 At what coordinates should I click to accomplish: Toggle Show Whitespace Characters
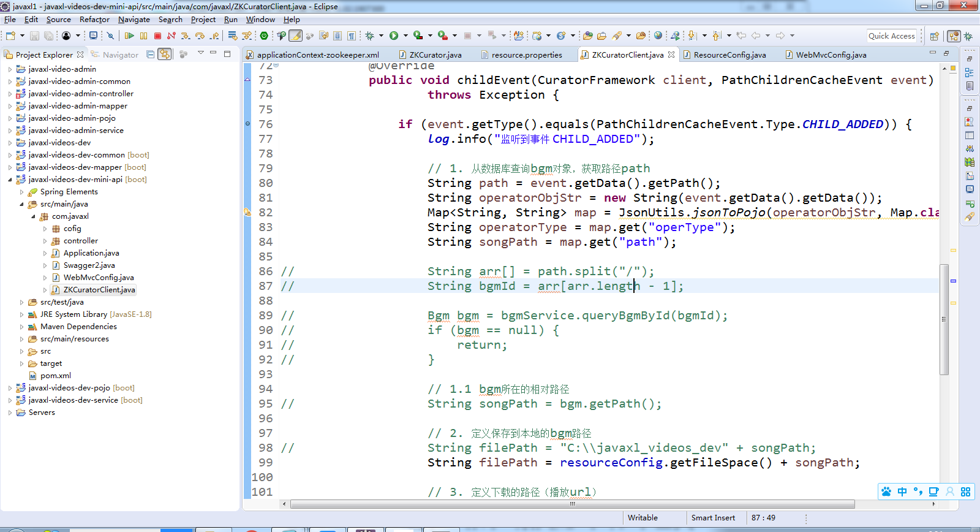point(352,36)
